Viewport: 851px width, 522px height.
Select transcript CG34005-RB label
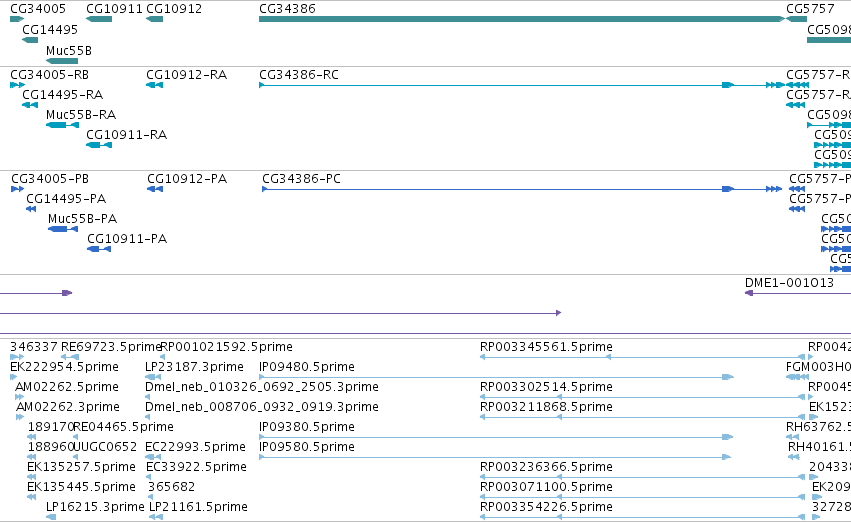pyautogui.click(x=49, y=74)
